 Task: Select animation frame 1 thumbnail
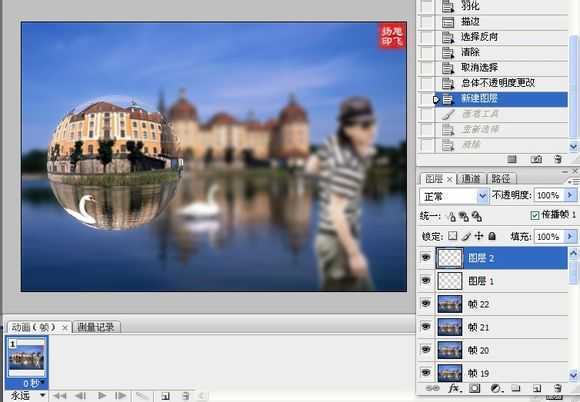pos(27,358)
